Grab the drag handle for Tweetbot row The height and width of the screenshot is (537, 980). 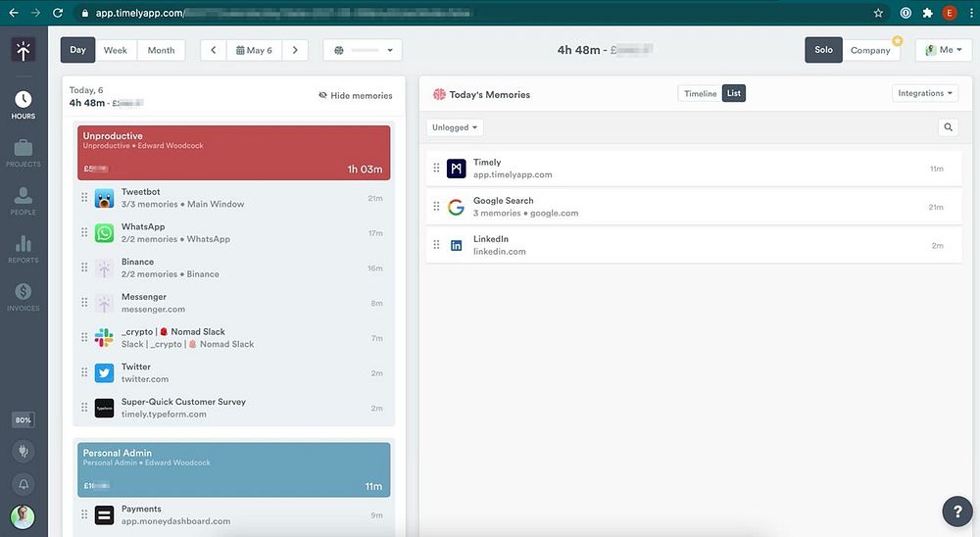point(84,198)
